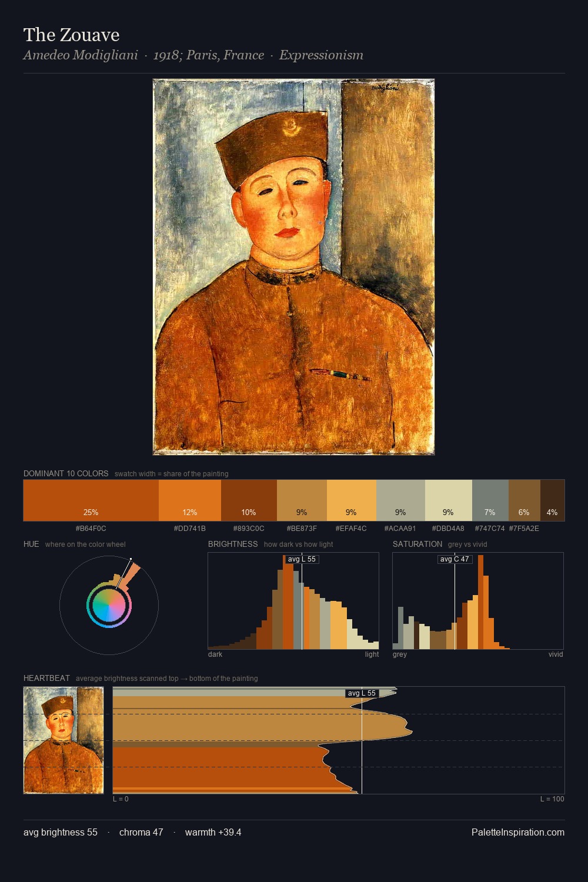Click the heartbeat brightness scan chart
The width and height of the screenshot is (588, 882).
coord(339,740)
